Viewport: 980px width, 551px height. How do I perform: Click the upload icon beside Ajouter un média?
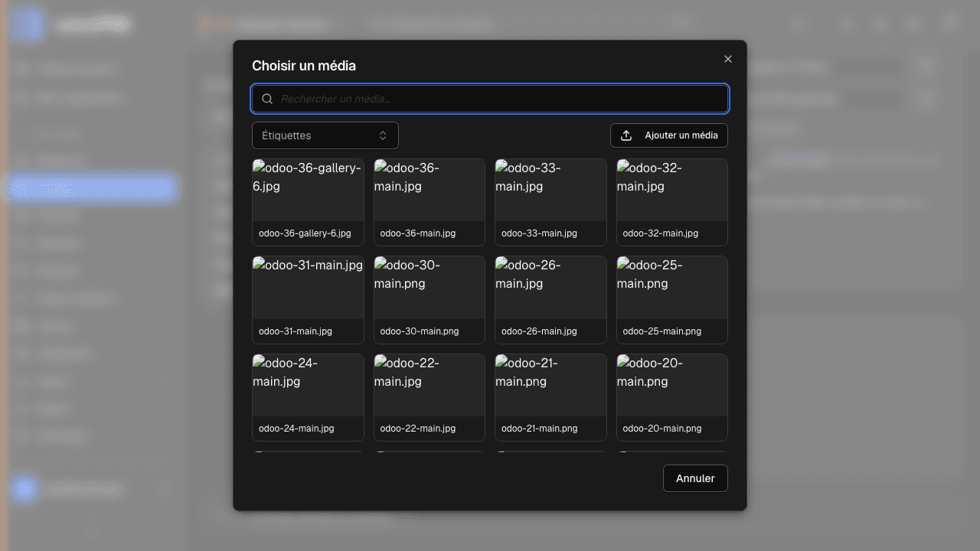pos(626,135)
